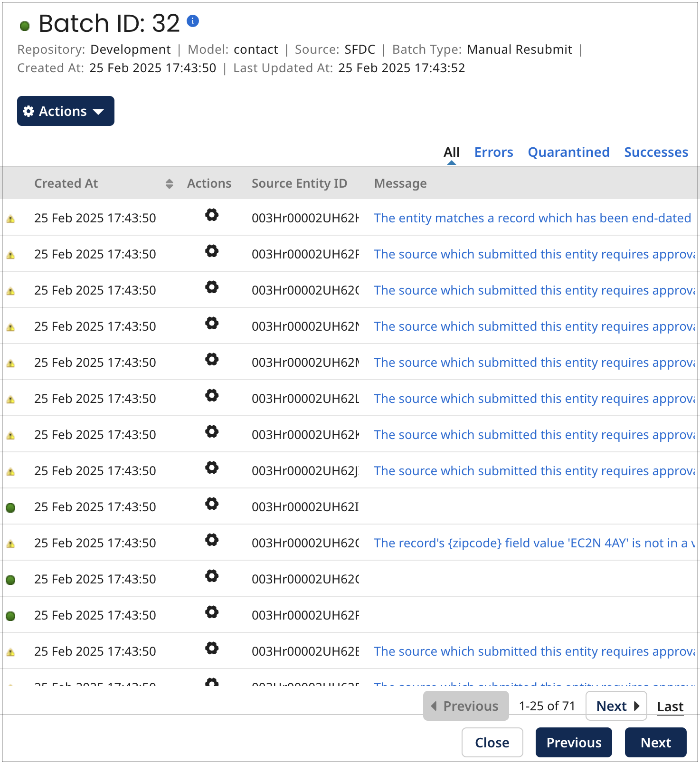Click the info icon beside Batch ID 32
The width and height of the screenshot is (700, 764).
(x=193, y=21)
